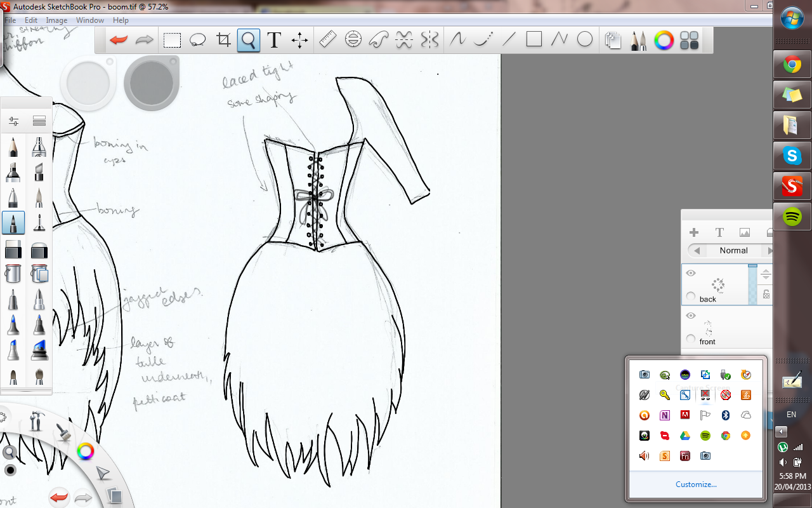Open the Image menu
The height and width of the screenshot is (508, 812).
(x=56, y=20)
